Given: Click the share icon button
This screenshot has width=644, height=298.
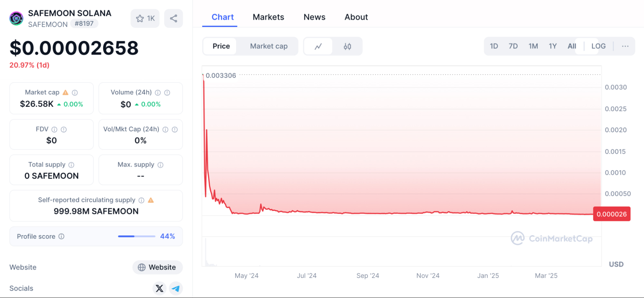Looking at the screenshot, I should point(173,18).
